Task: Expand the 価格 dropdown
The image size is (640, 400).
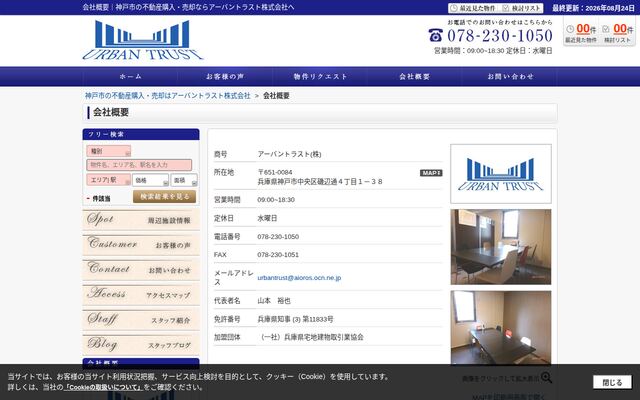Action: coord(150,180)
